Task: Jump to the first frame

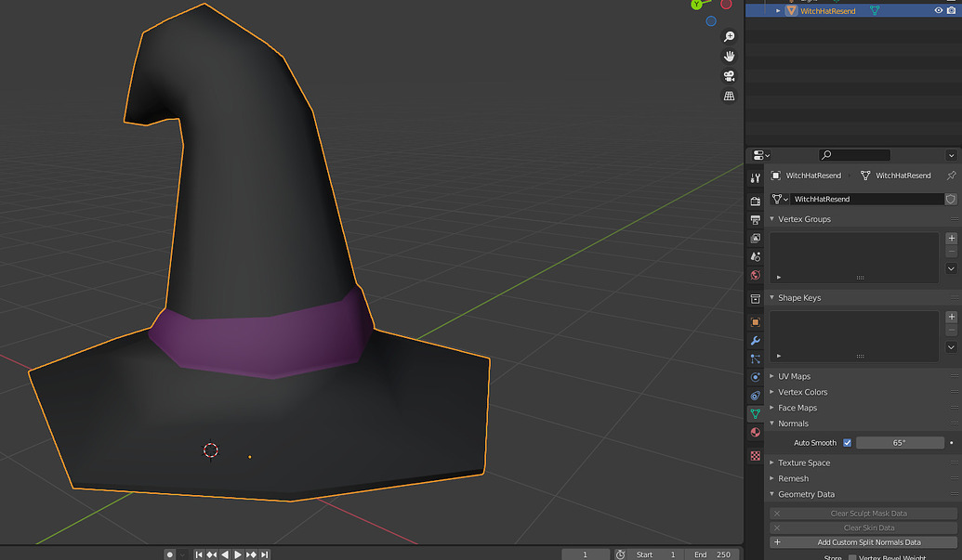Action: tap(199, 554)
